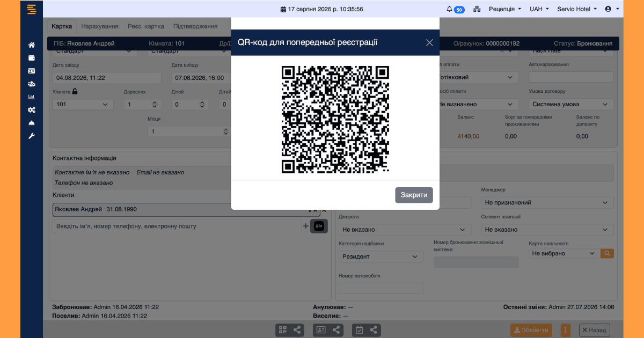Click the calendar-check share button in the bottom bar
This screenshot has height=338, width=644.
coord(367,330)
